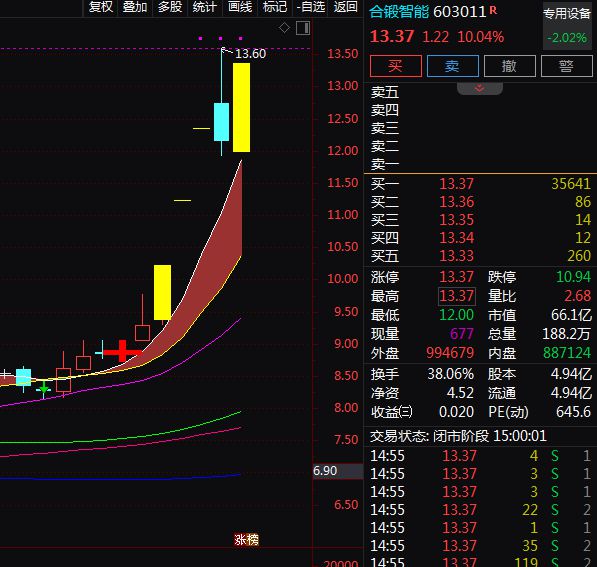The image size is (597, 567).
Task: Click the blue 卖 sell button
Action: (453, 66)
